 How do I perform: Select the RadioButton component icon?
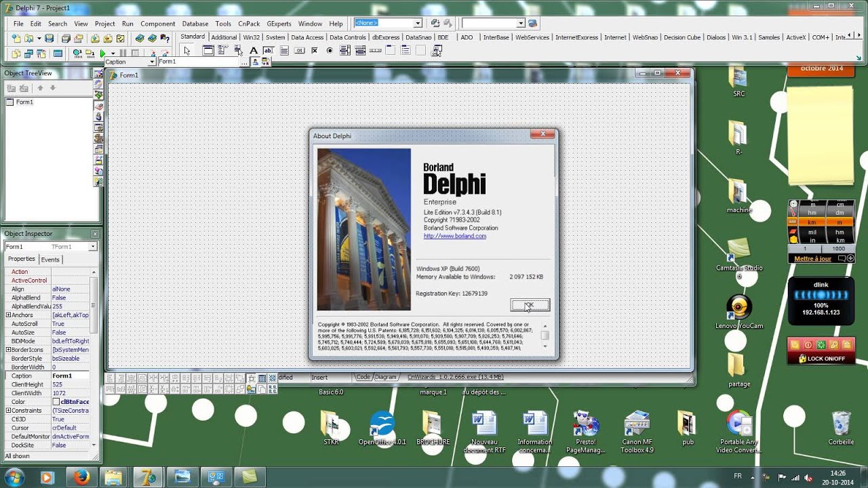[330, 51]
